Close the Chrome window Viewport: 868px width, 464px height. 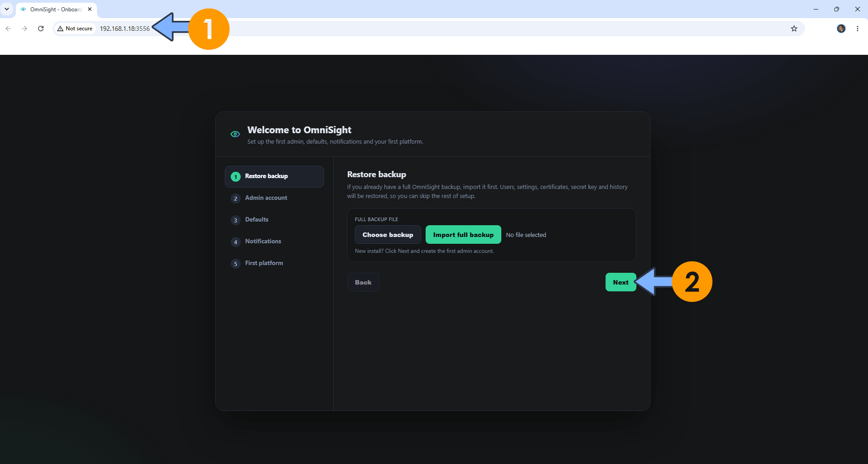[858, 9]
